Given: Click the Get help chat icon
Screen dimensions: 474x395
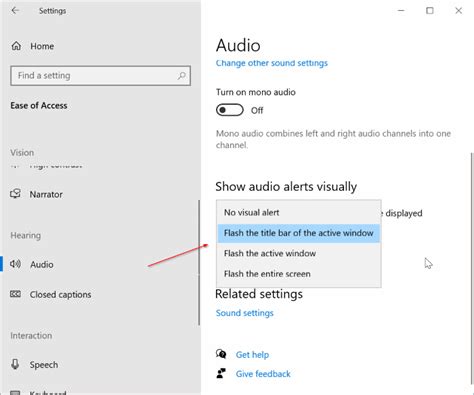Looking at the screenshot, I should coord(221,354).
